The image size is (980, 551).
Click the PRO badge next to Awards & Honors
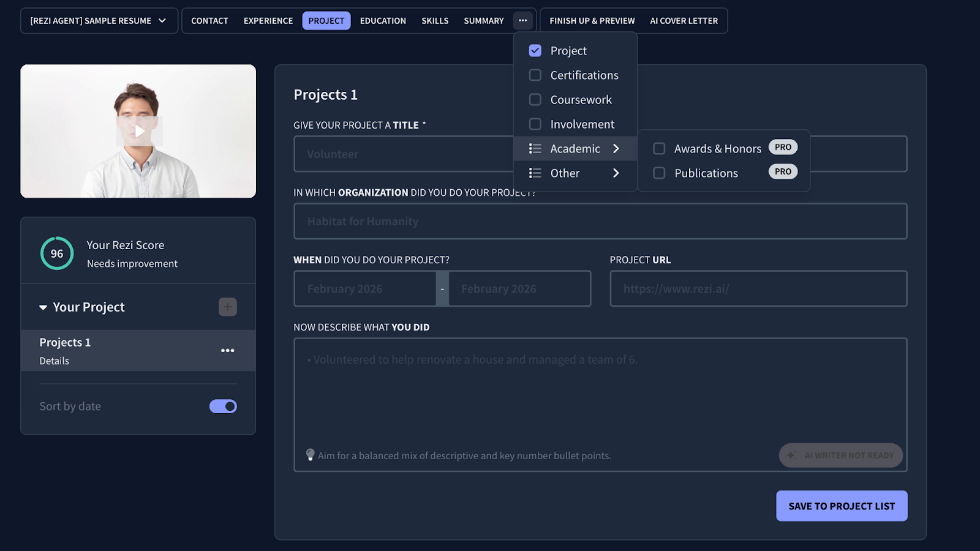[x=783, y=148]
